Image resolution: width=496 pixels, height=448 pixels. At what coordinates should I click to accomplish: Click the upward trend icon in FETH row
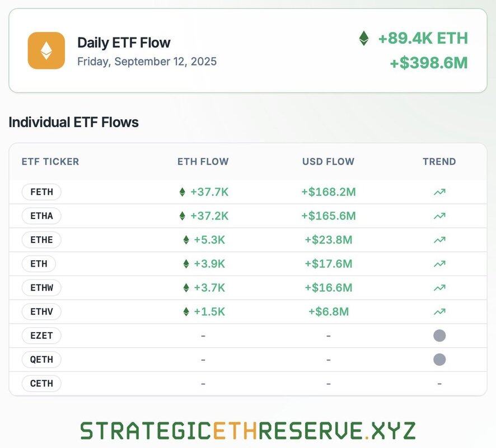point(439,192)
